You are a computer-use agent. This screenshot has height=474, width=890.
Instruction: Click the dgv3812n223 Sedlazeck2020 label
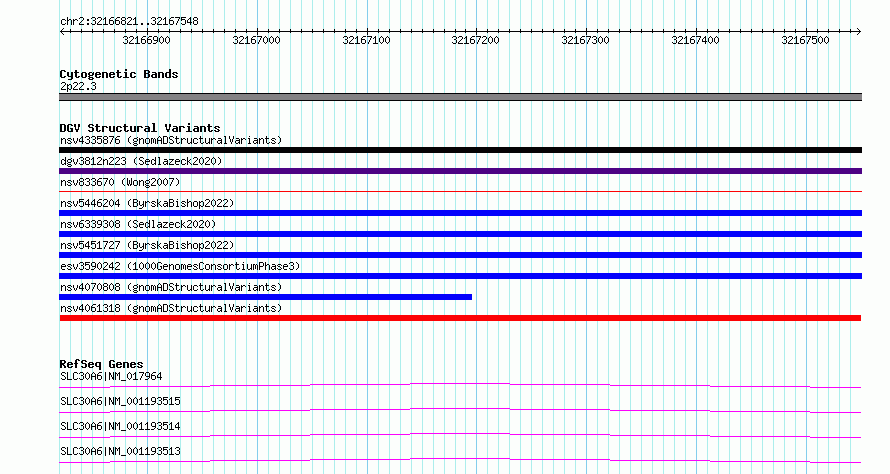point(141,161)
